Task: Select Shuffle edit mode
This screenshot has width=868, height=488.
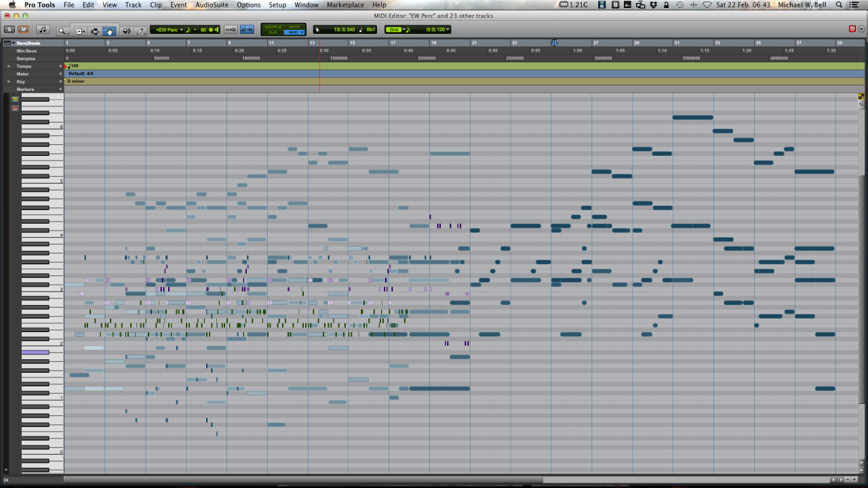Action: coord(273,27)
